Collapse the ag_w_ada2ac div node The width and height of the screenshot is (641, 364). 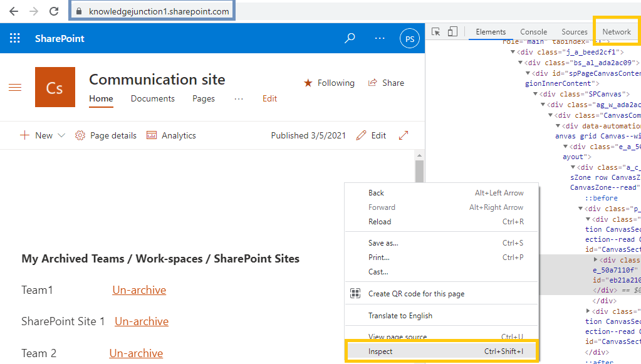coord(543,105)
